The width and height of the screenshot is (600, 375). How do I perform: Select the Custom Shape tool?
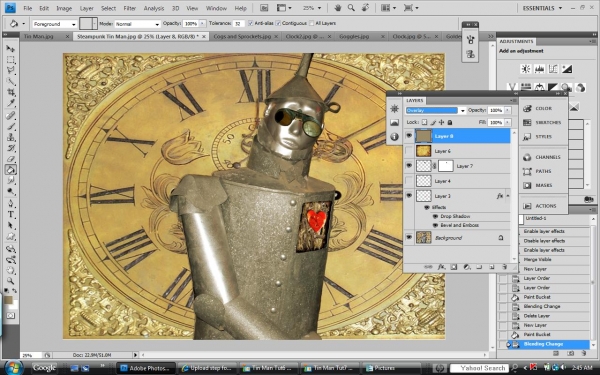10,236
